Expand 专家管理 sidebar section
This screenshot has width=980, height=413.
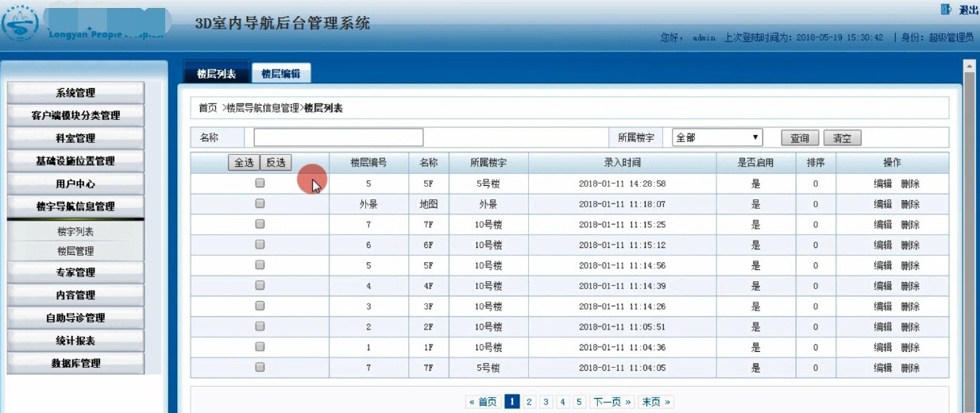[75, 272]
